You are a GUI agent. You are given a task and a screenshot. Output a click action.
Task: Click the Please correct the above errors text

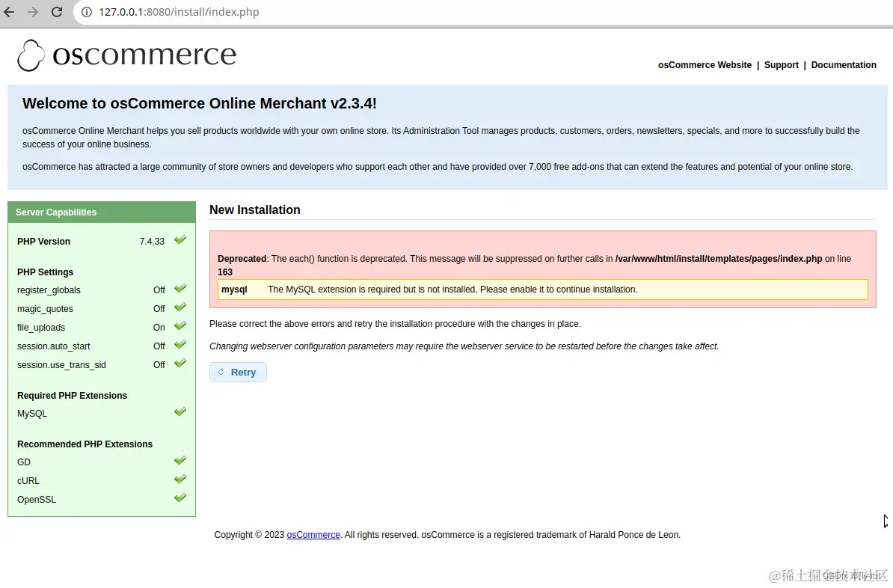(395, 324)
